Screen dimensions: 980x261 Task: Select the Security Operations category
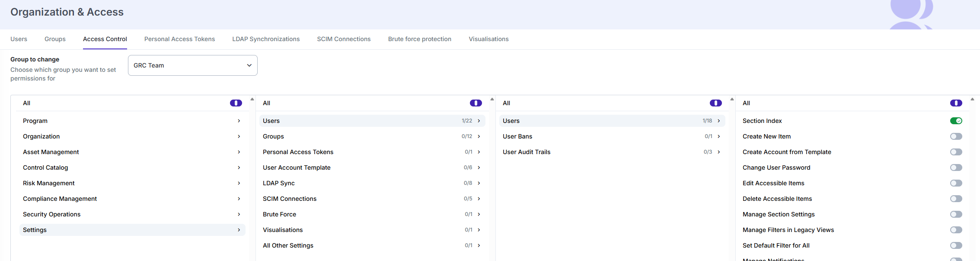coord(132,214)
